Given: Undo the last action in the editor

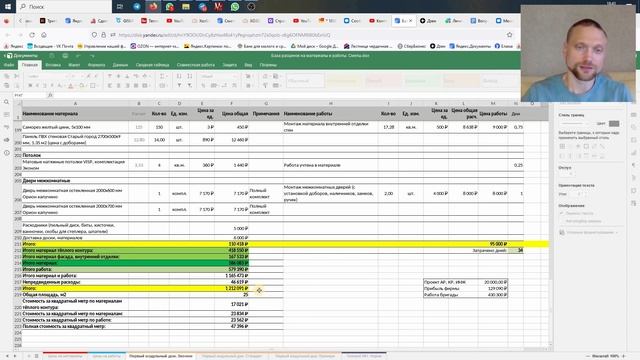Looking at the screenshot, I should 78,56.
